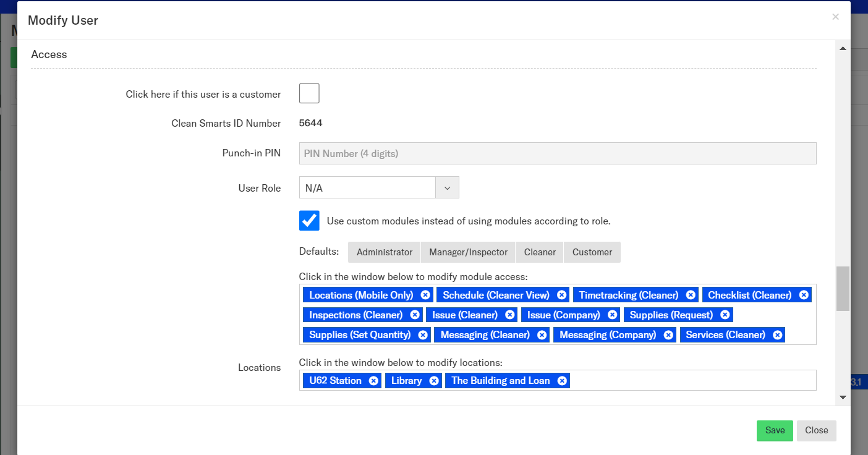Check the user is a customer checkbox
The width and height of the screenshot is (868, 455).
pyautogui.click(x=309, y=93)
